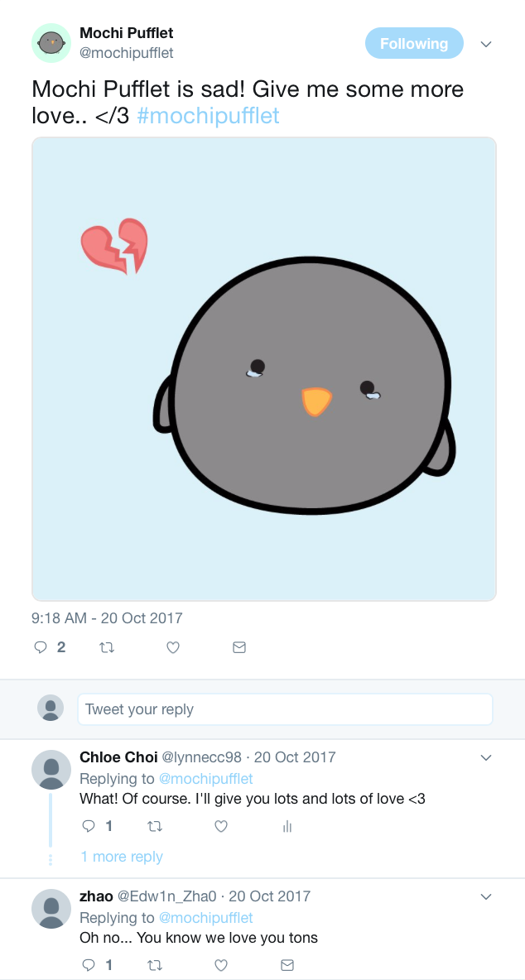Click the 'Tweet your reply' input field
Screen dimensions: 525x980
tap(285, 709)
